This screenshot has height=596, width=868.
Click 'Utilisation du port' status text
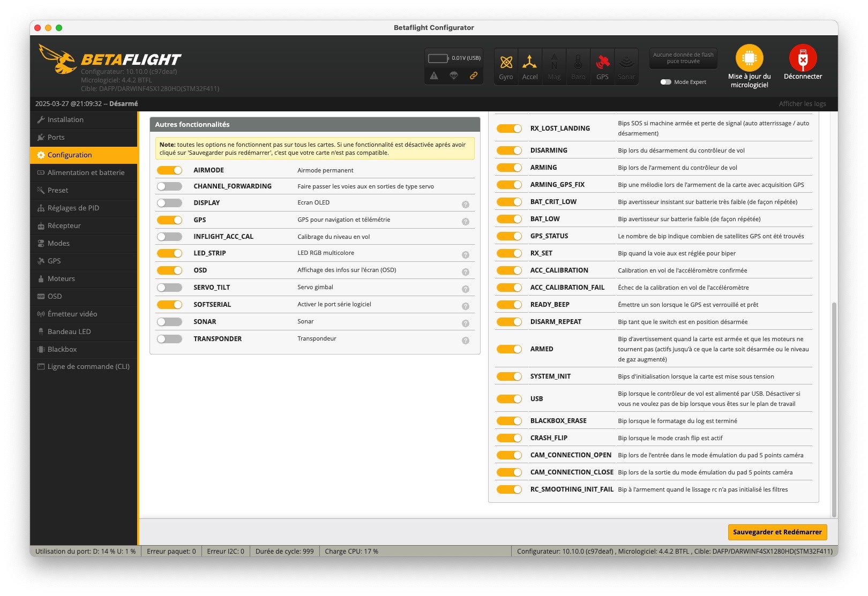(85, 552)
